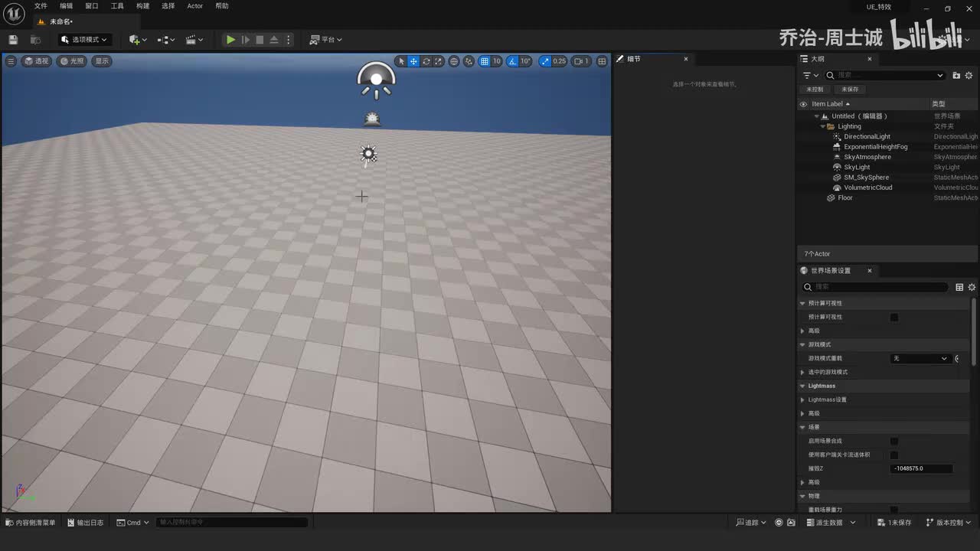Open the 平台 platforms dropdown
The height and width of the screenshot is (551, 980).
(x=326, y=40)
